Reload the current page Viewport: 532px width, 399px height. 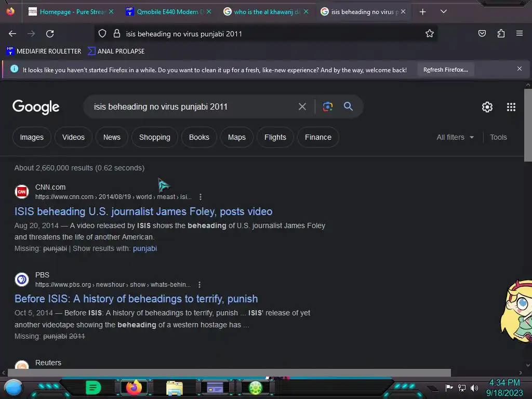coord(50,34)
